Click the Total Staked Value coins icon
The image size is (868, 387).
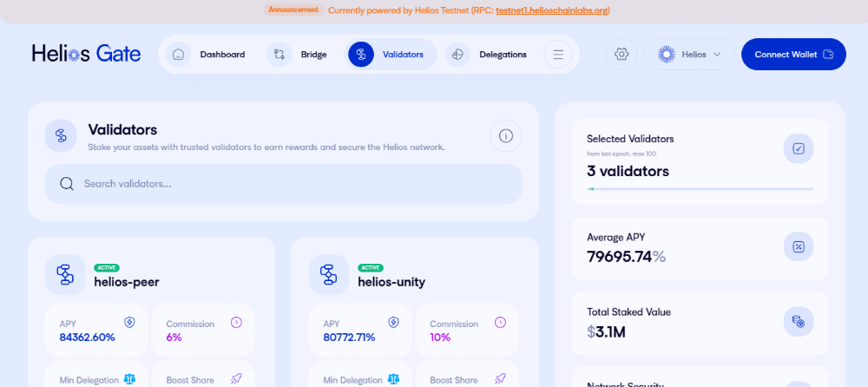(799, 322)
